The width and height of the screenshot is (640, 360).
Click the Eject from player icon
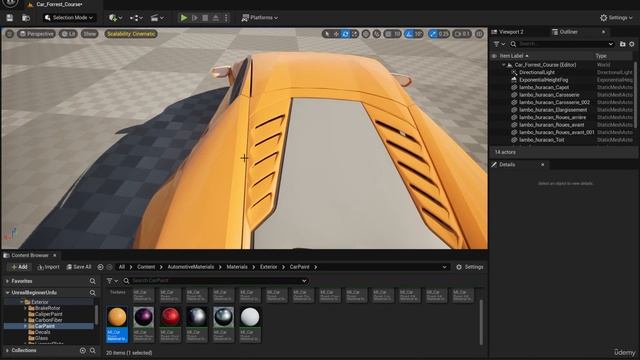point(216,18)
